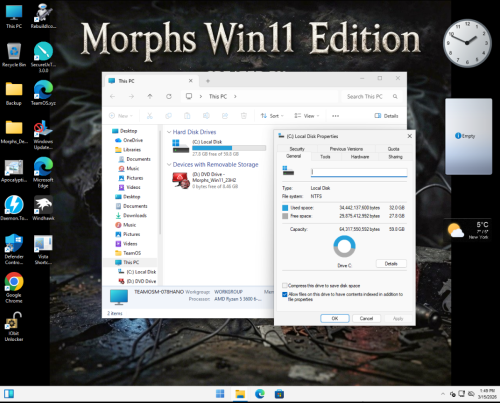Open the View dropdown menu
The height and width of the screenshot is (403, 500).
[306, 116]
